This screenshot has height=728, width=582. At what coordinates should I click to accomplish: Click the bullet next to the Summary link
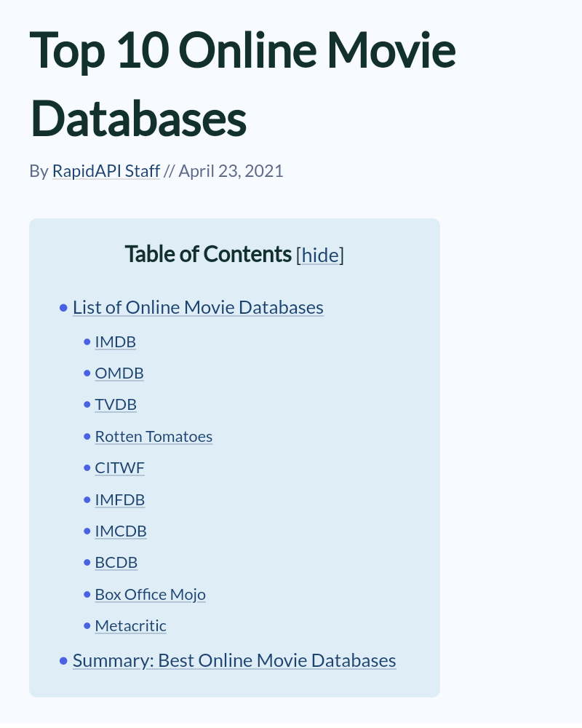click(x=63, y=661)
